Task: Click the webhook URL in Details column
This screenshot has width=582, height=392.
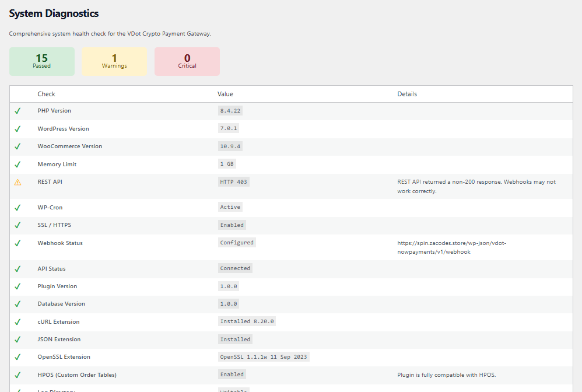Action: click(452, 247)
